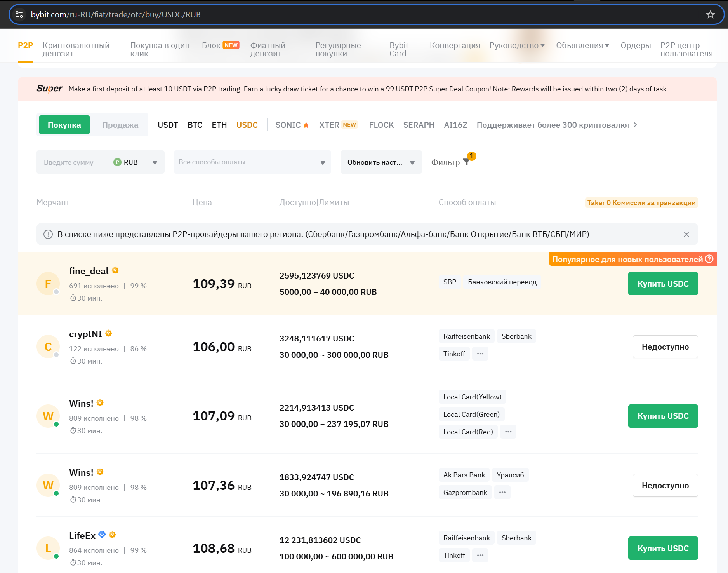This screenshot has width=728, height=573.
Task: Show more payment methods after Local Card(Red)
Action: (508, 432)
